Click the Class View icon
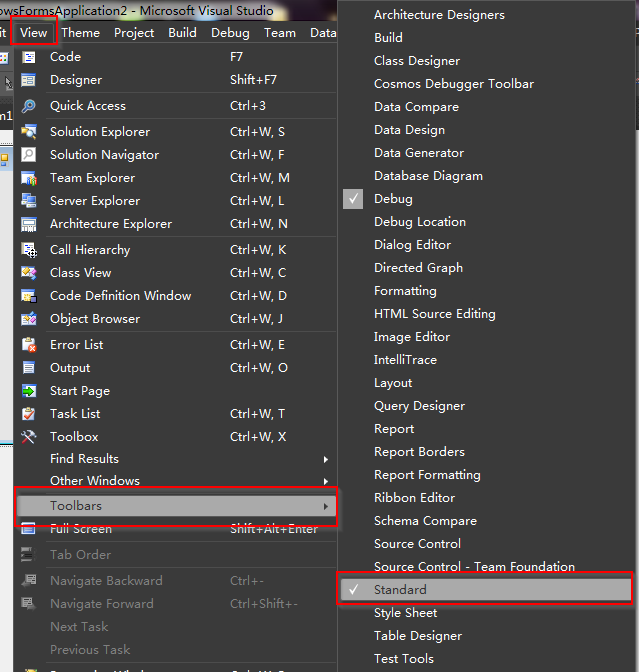639x672 pixels. click(29, 273)
